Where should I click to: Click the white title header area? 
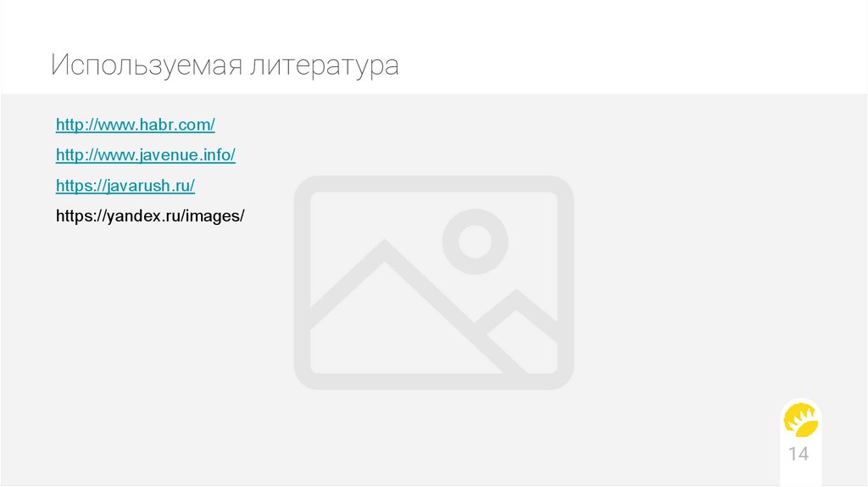tap(434, 48)
